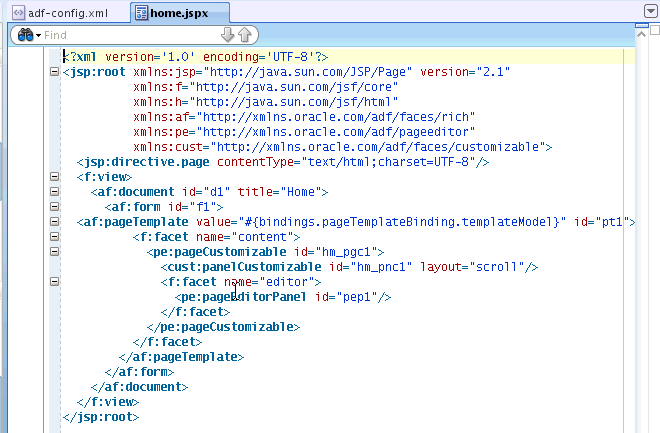Click the xmlns:cust customizable namespace line
660x433 pixels.
pos(343,147)
